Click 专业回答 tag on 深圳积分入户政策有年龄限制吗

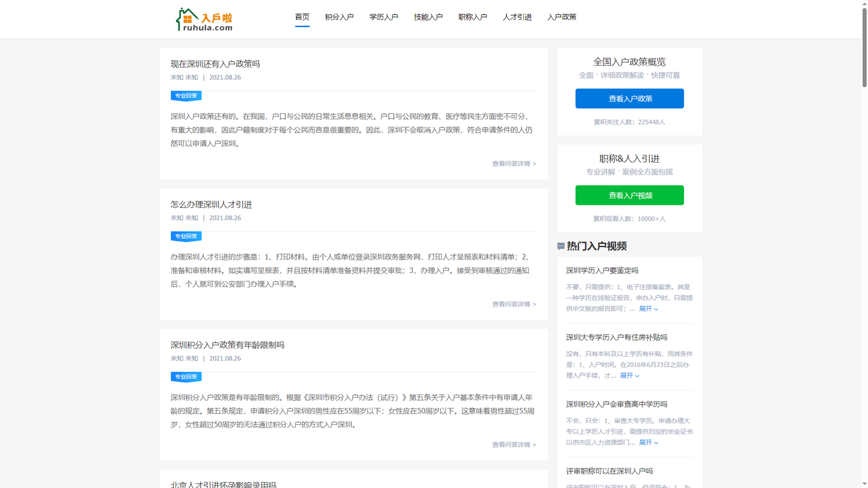coord(186,377)
